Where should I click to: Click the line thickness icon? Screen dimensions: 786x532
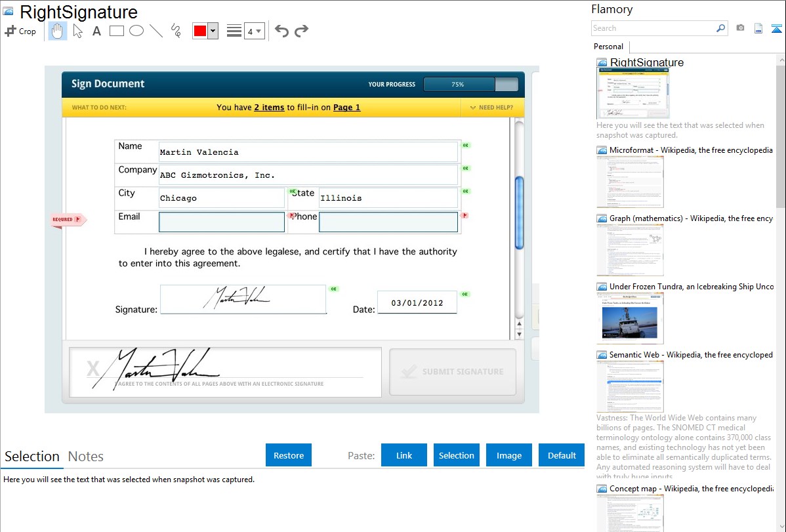[234, 31]
